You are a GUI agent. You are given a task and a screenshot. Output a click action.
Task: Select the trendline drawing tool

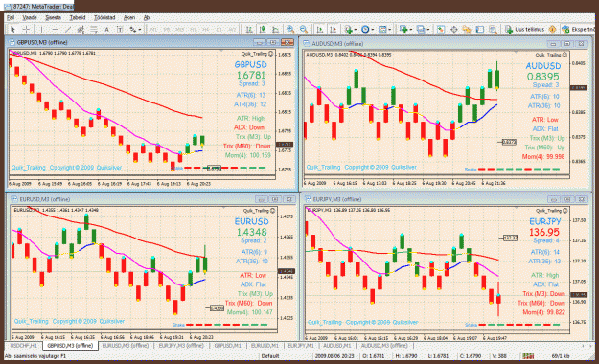click(68, 30)
